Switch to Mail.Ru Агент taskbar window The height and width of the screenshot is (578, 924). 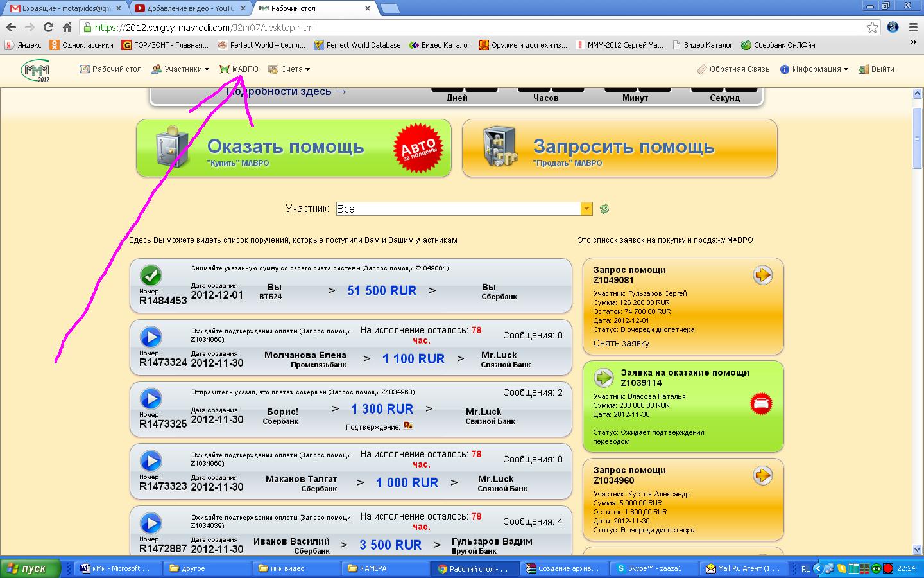[x=742, y=568]
